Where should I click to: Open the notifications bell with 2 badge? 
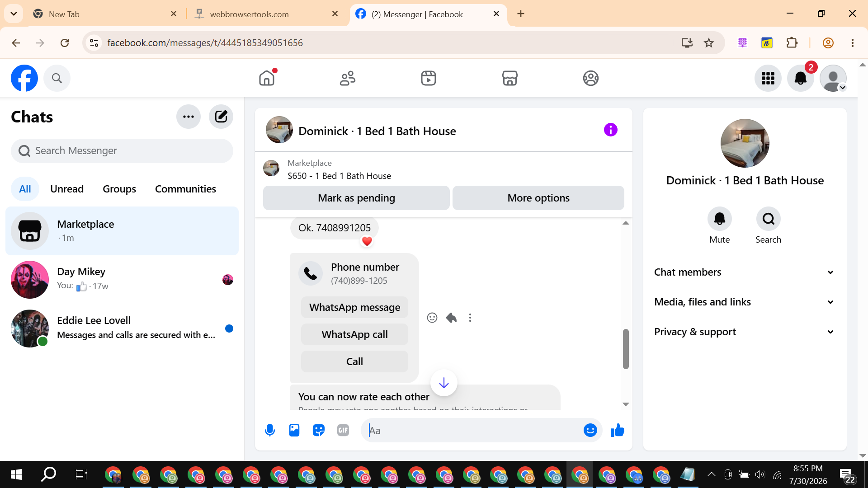(x=801, y=78)
